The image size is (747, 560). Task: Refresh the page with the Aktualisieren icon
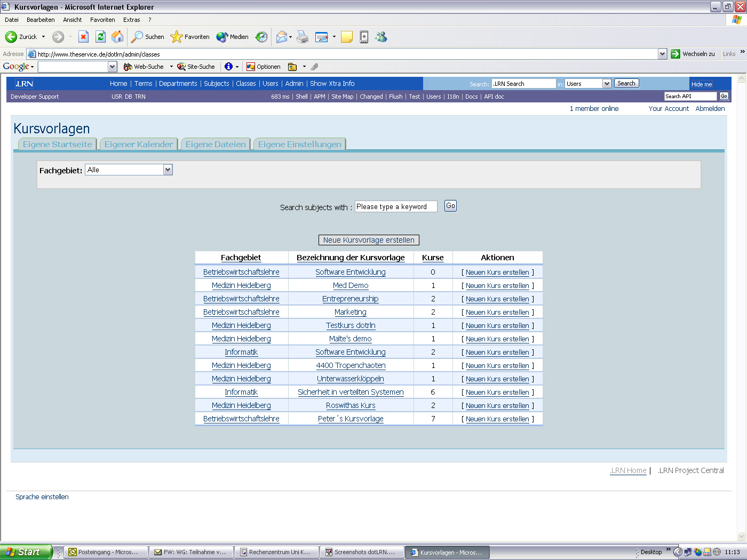pos(100,37)
